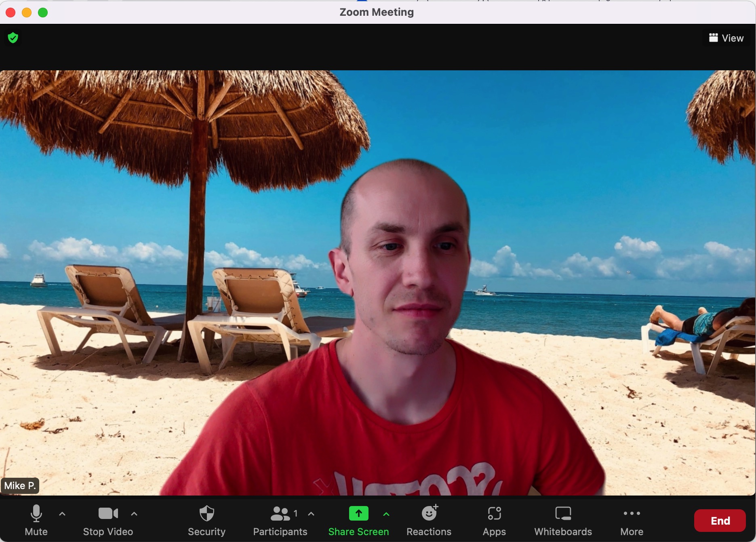Image resolution: width=756 pixels, height=542 pixels.
Task: Click Stop Video to disable camera
Action: (107, 521)
